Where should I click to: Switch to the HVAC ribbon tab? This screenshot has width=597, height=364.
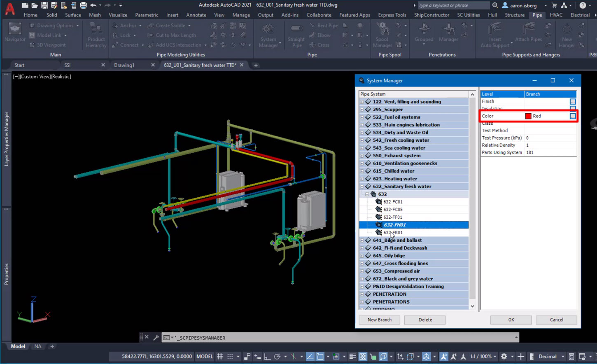[556, 15]
